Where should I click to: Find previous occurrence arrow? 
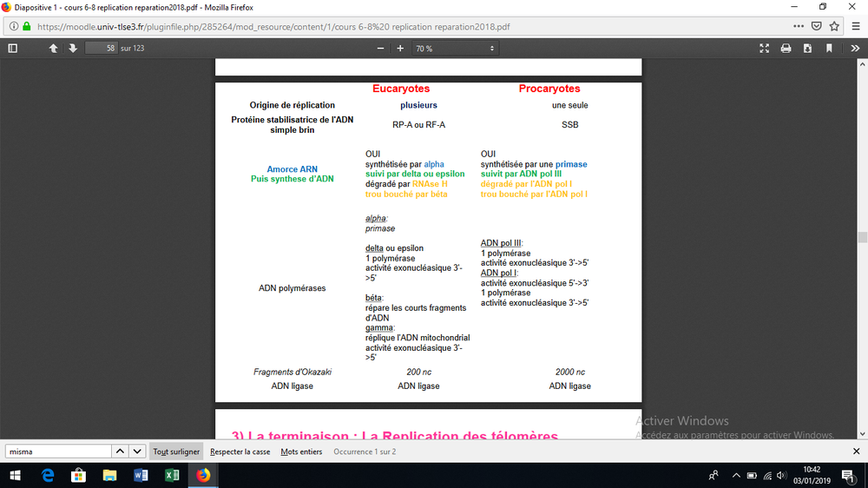tap(120, 452)
